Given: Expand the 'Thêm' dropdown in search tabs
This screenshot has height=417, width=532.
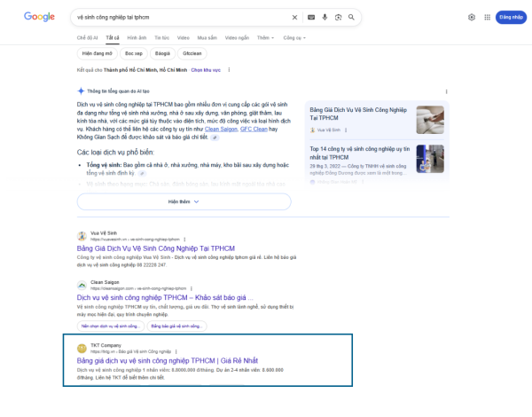Looking at the screenshot, I should pos(264,38).
